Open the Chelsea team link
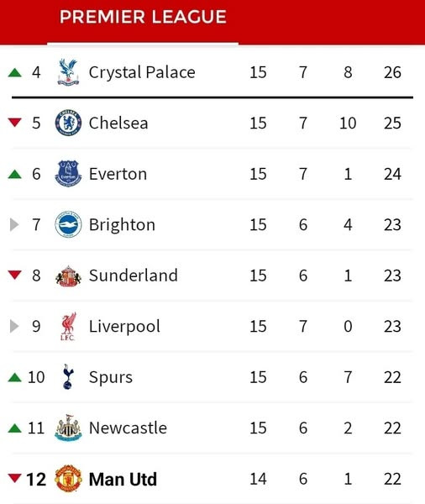The width and height of the screenshot is (425, 504). (x=118, y=123)
